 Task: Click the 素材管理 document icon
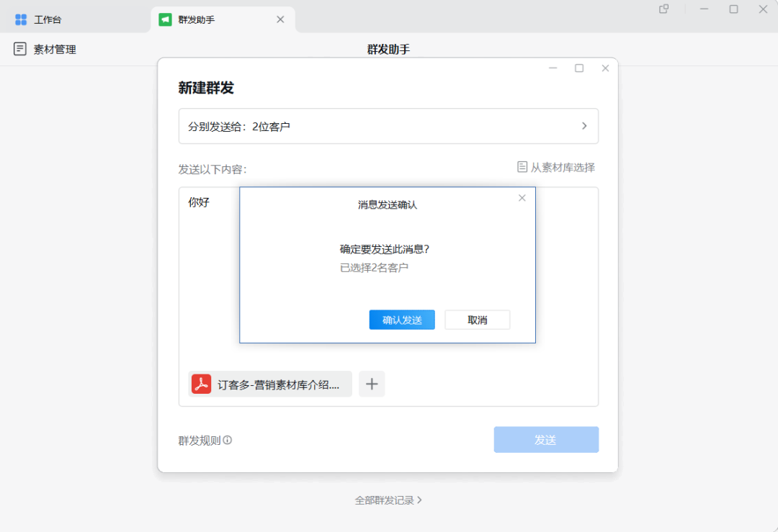click(20, 48)
